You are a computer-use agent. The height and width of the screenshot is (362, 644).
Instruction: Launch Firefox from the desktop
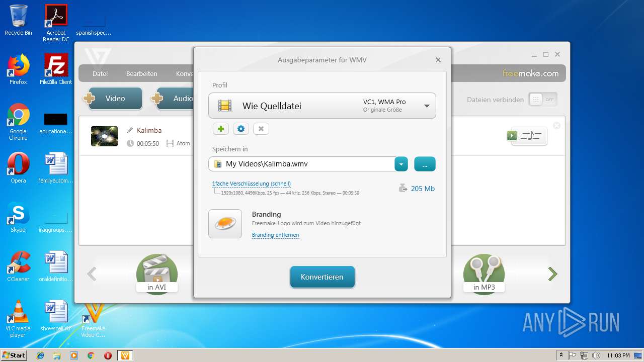[18, 69]
